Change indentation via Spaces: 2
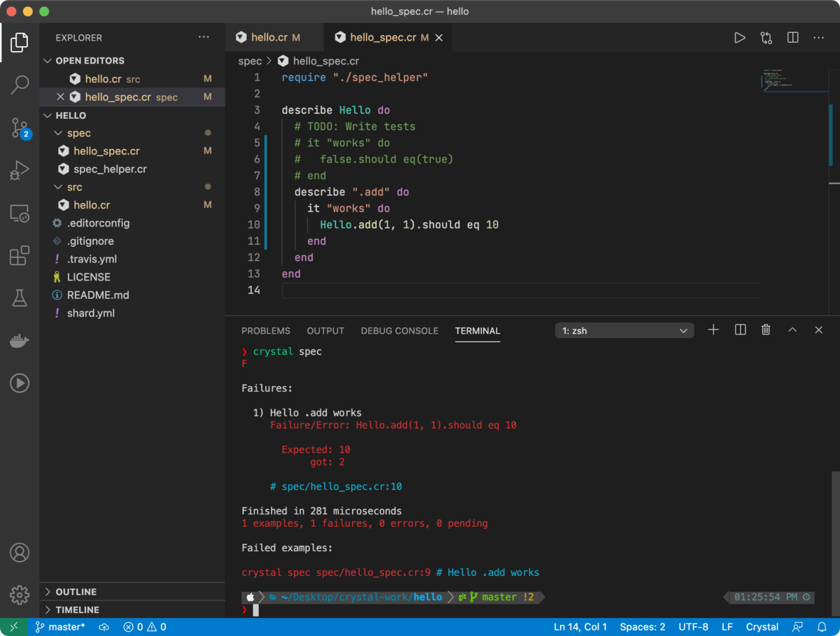The height and width of the screenshot is (636, 840). 643,627
